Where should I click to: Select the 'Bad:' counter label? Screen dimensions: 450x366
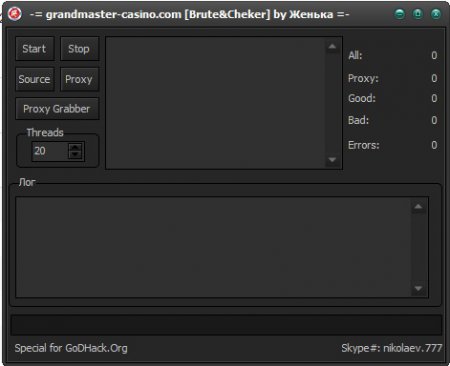coord(358,120)
